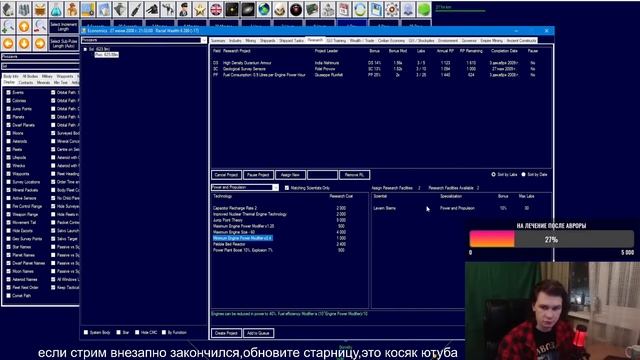Screen dimensions: 640x360
Task: Open the British flag race icon
Action: pos(216,9)
